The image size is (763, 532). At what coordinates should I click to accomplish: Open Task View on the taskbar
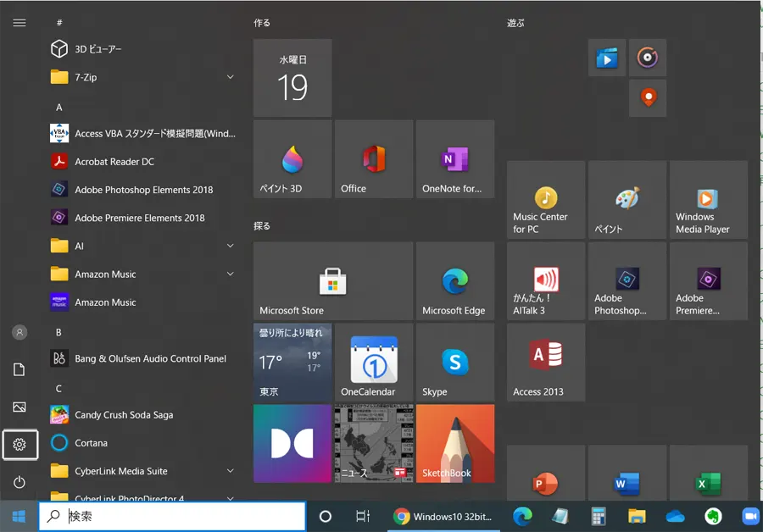pyautogui.click(x=363, y=517)
